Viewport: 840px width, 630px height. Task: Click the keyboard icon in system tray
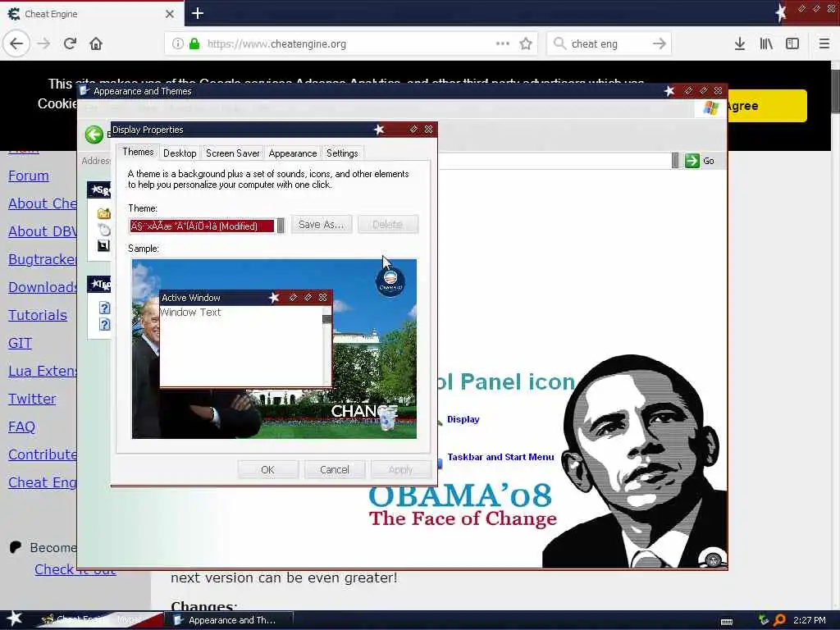(x=727, y=621)
